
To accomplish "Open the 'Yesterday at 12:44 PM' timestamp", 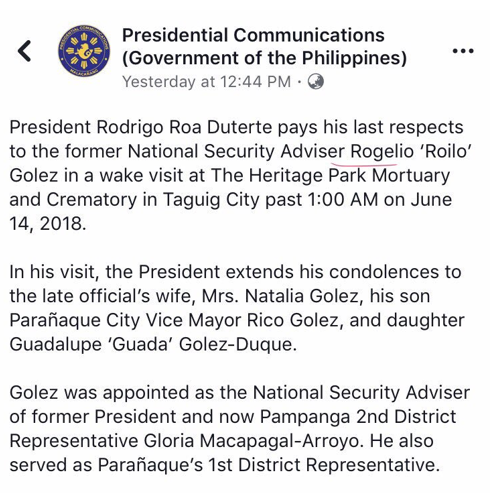I will [207, 82].
